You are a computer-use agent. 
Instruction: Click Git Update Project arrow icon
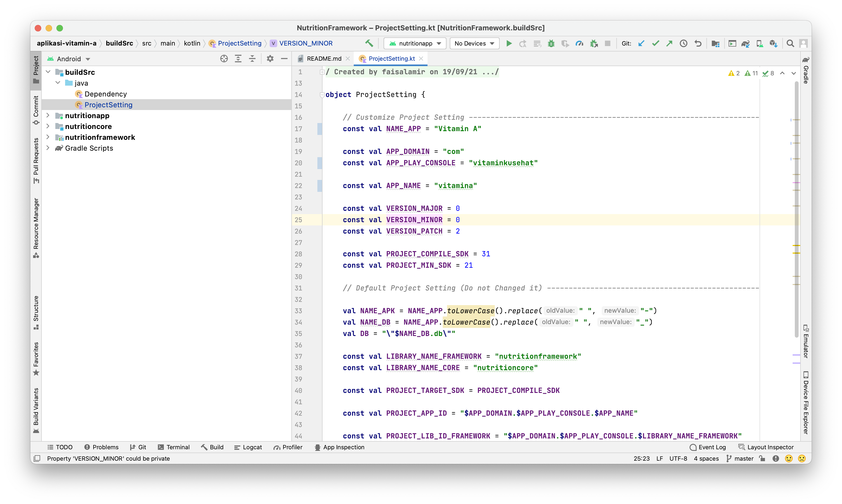[641, 43]
